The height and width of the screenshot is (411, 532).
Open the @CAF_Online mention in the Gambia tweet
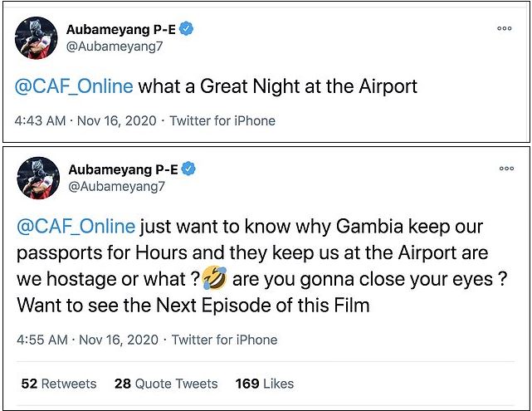[76, 227]
